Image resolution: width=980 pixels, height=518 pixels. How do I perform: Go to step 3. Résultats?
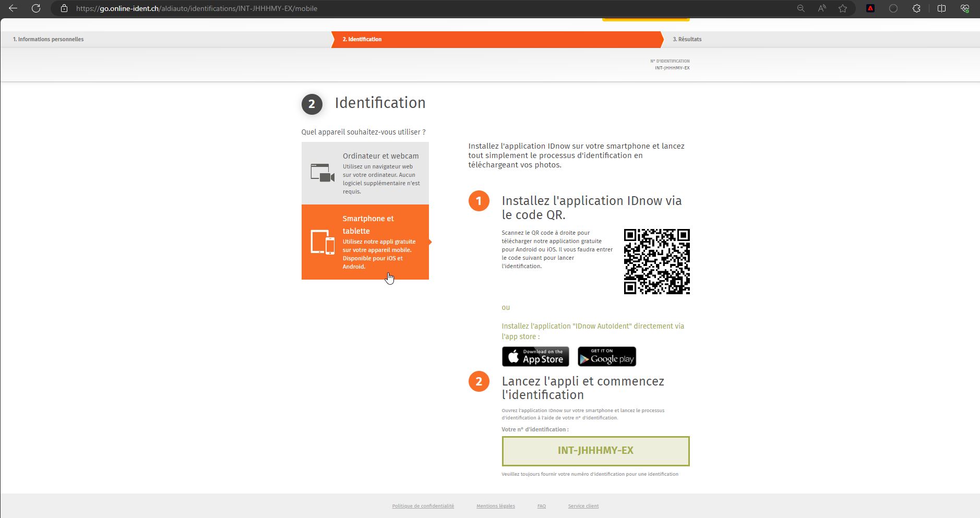[687, 39]
